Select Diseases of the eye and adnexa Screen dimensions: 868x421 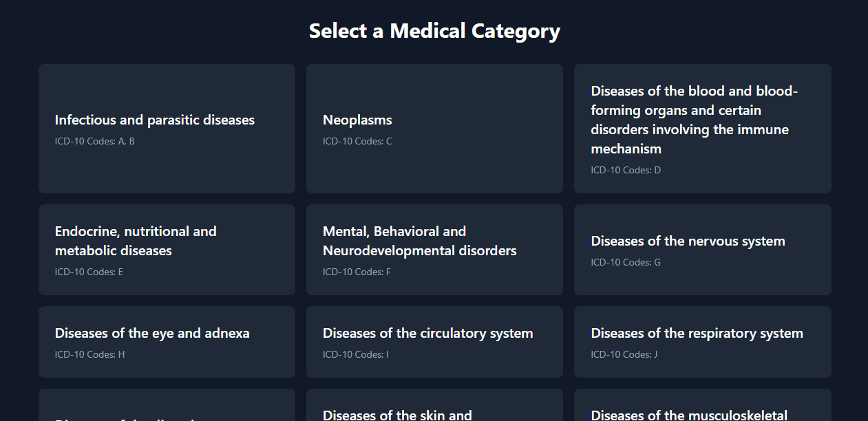click(167, 342)
